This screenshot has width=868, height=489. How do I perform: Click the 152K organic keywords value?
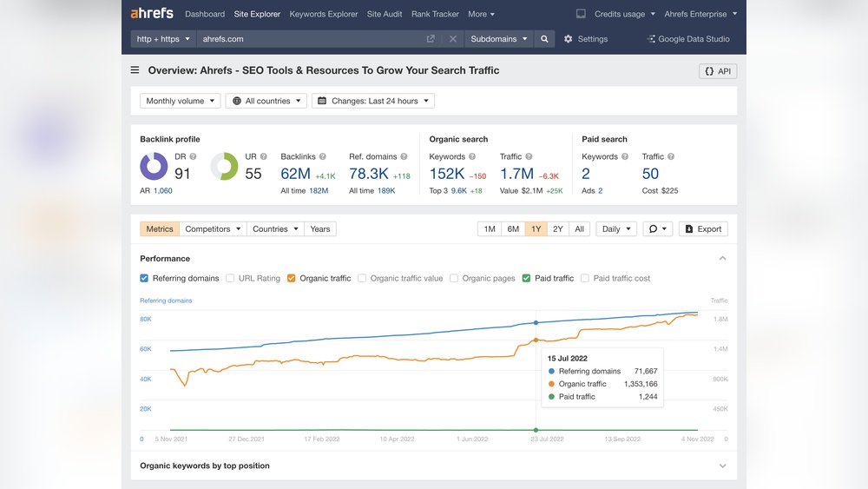pos(447,174)
